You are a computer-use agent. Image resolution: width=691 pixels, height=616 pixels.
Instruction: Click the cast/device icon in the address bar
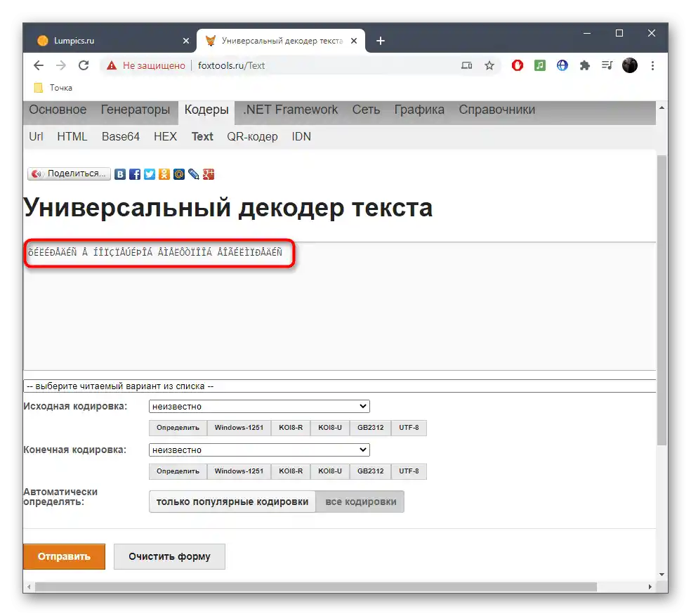pos(467,66)
